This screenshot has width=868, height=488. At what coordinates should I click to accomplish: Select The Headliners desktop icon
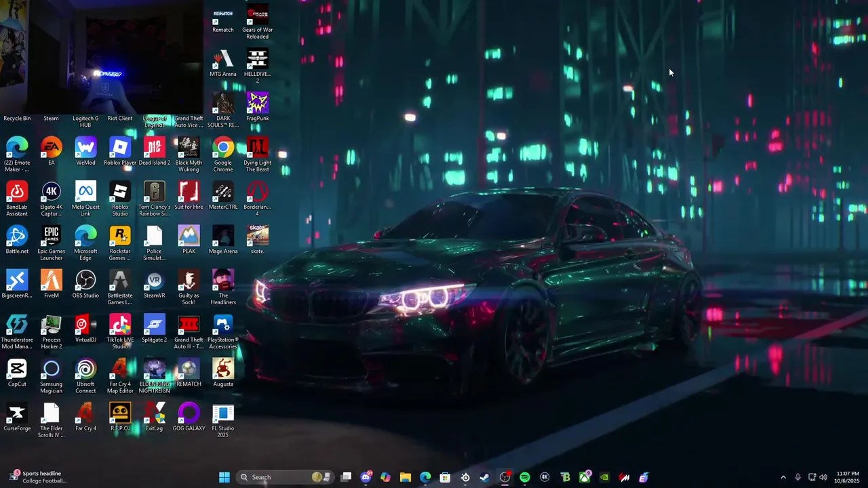click(x=223, y=287)
